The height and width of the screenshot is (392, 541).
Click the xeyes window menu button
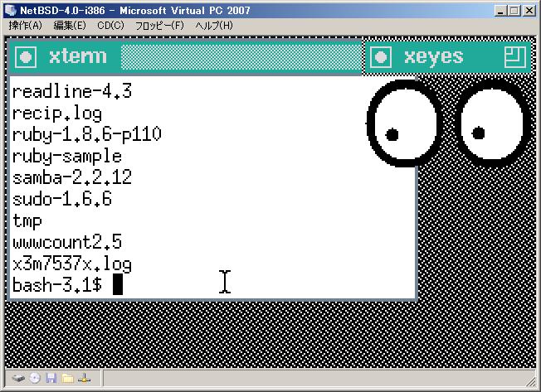[x=381, y=57]
